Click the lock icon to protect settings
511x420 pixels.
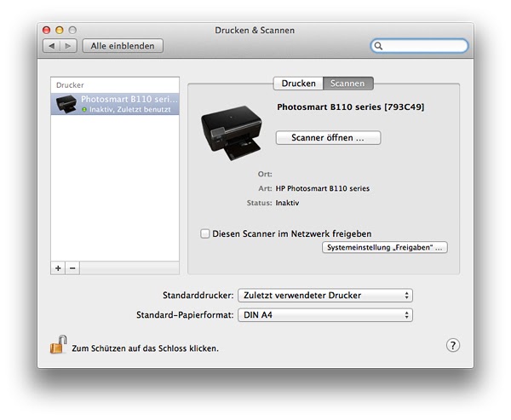[58, 345]
